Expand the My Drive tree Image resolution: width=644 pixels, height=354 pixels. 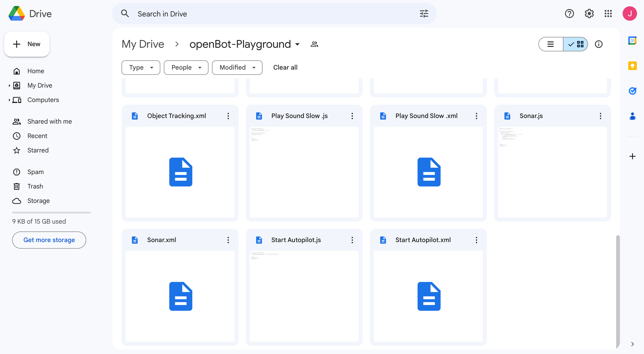pyautogui.click(x=9, y=86)
